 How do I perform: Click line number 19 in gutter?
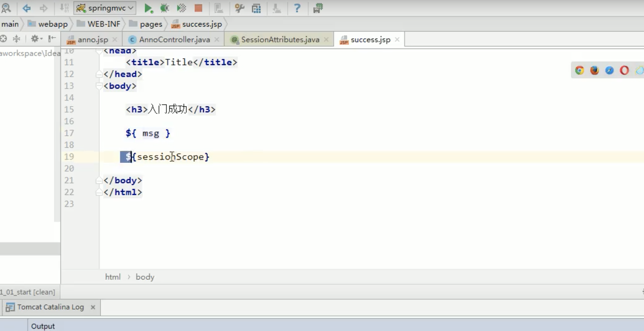click(69, 157)
